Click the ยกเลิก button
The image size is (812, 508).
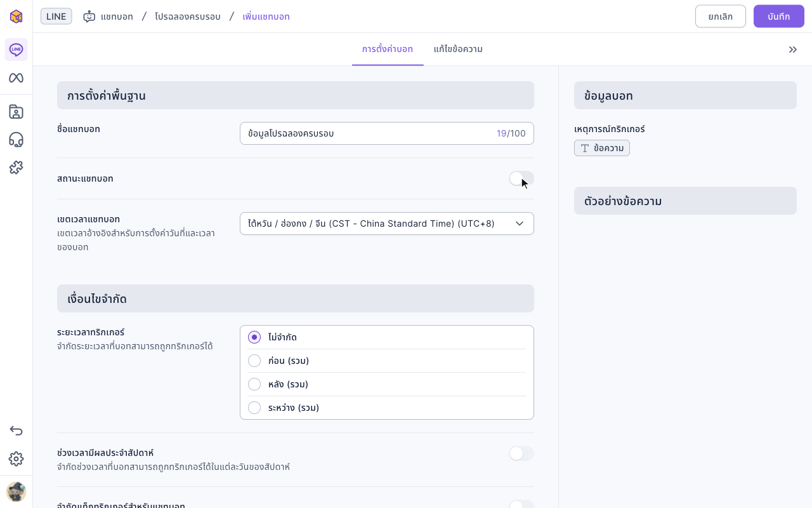721,17
